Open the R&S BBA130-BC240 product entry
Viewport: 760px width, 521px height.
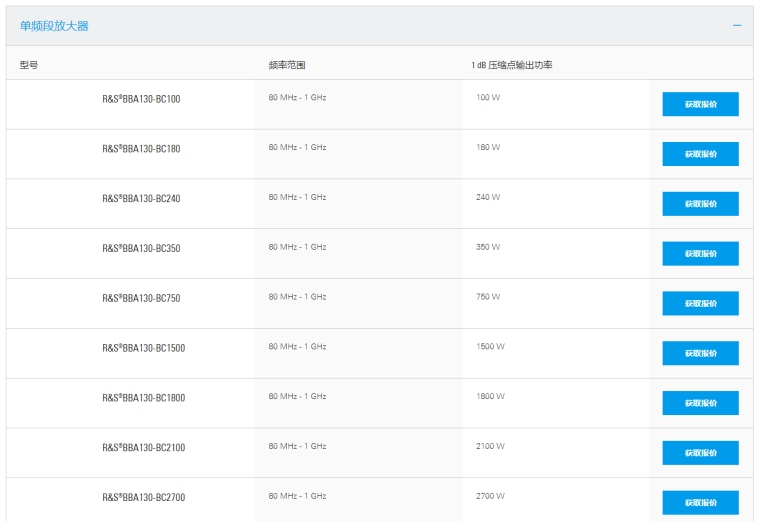pos(141,199)
